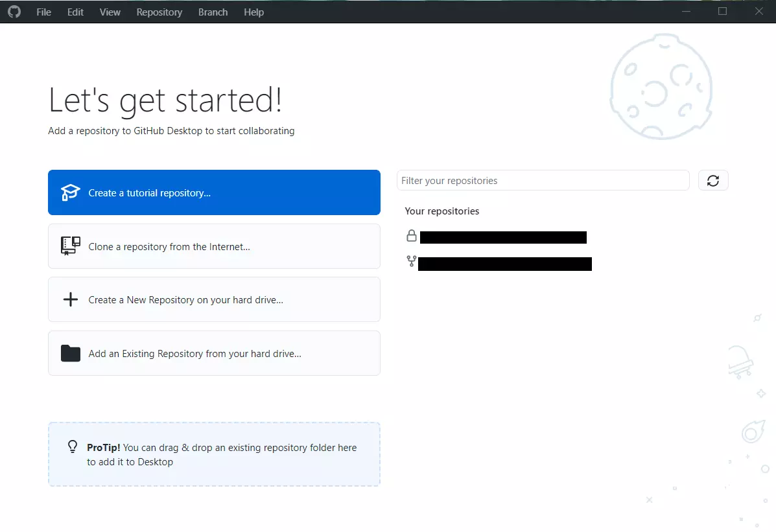Clone a repository from the Internet
Image resolution: width=776 pixels, height=532 pixels.
(x=215, y=246)
